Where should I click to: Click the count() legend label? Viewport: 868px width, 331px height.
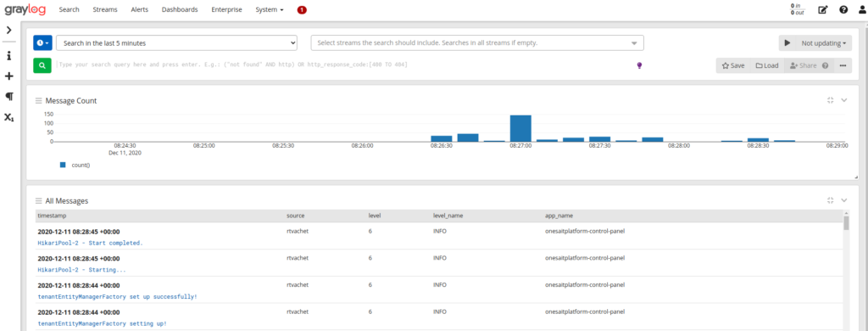81,165
